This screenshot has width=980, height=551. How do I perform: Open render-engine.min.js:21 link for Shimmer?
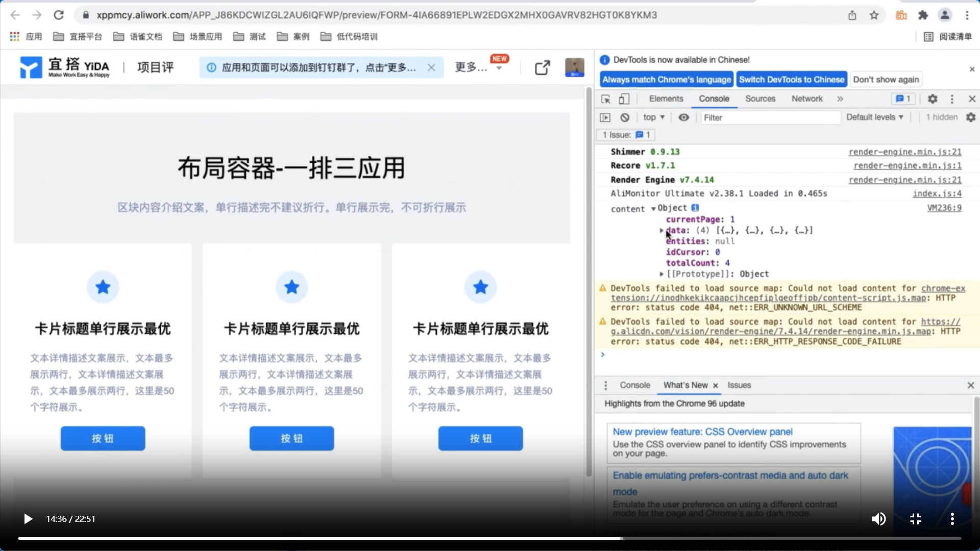pos(905,152)
